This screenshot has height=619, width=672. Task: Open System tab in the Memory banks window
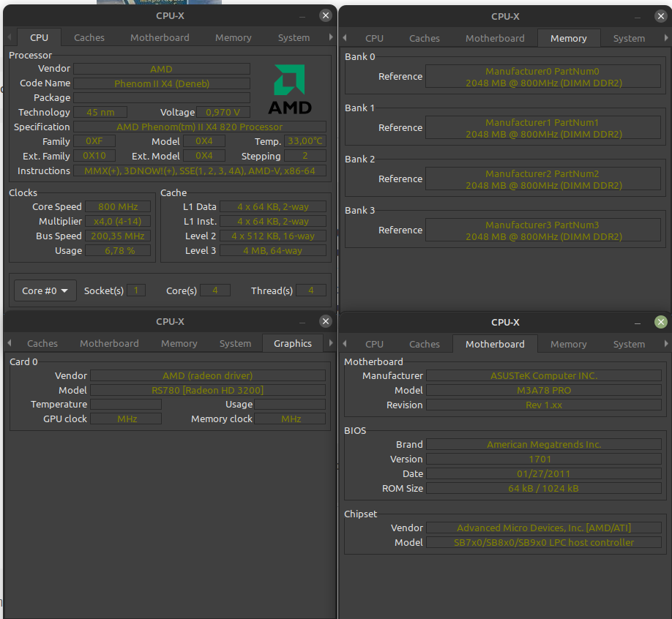tap(629, 39)
